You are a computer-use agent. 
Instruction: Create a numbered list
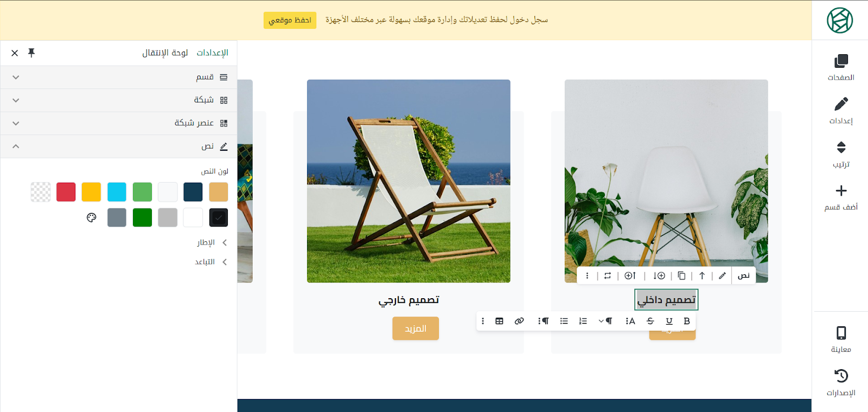[583, 321]
